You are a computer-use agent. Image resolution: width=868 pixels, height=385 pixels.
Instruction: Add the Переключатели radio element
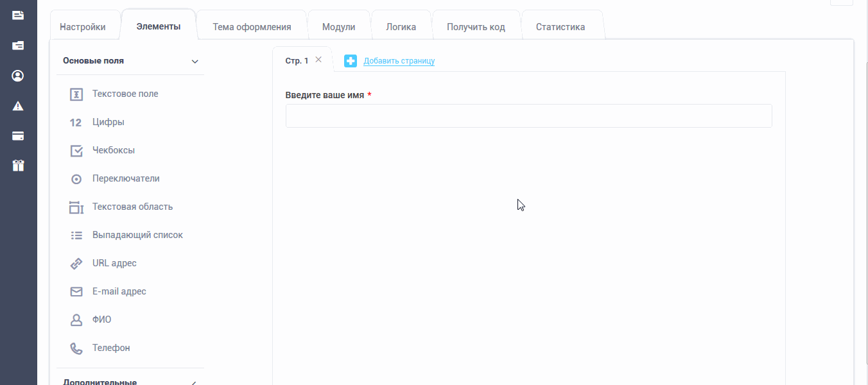(x=125, y=178)
